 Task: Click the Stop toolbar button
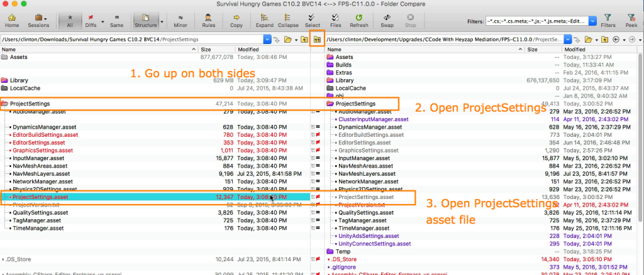pos(410,21)
